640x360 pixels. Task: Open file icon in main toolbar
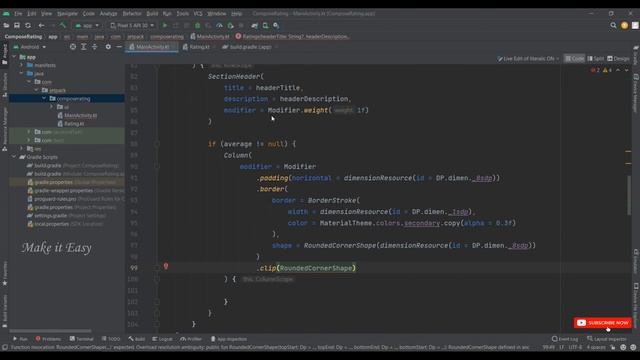[x=6, y=25]
